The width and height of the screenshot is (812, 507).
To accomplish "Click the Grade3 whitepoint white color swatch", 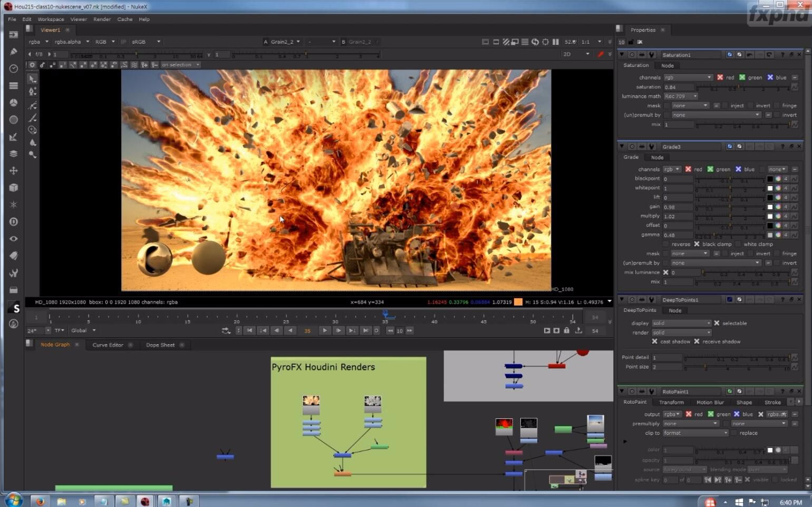I will pos(770,188).
